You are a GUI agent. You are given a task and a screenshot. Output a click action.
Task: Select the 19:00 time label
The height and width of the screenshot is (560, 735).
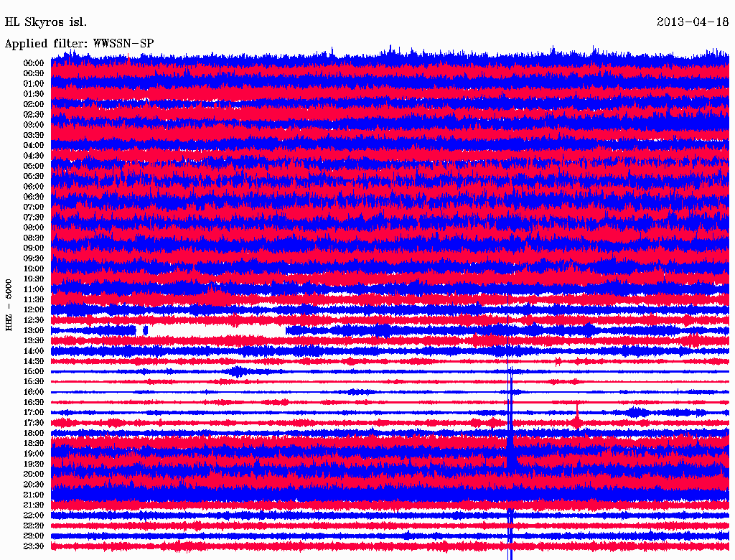[34, 454]
